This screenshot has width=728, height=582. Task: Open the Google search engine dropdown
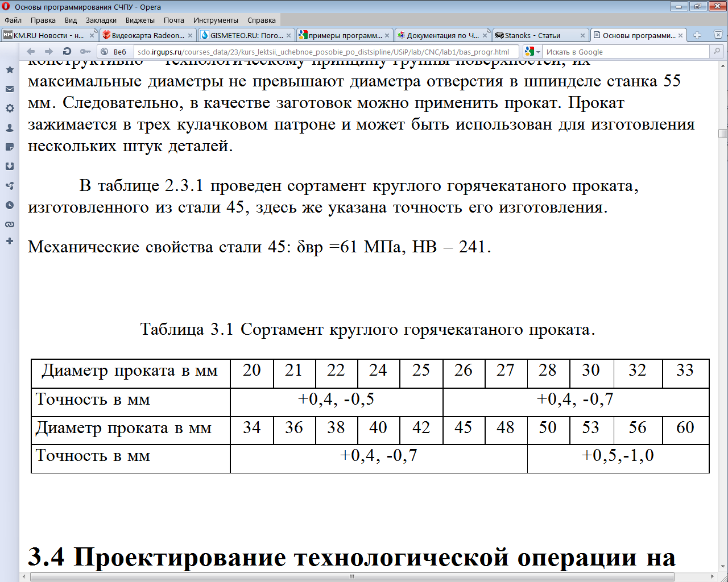[532, 52]
